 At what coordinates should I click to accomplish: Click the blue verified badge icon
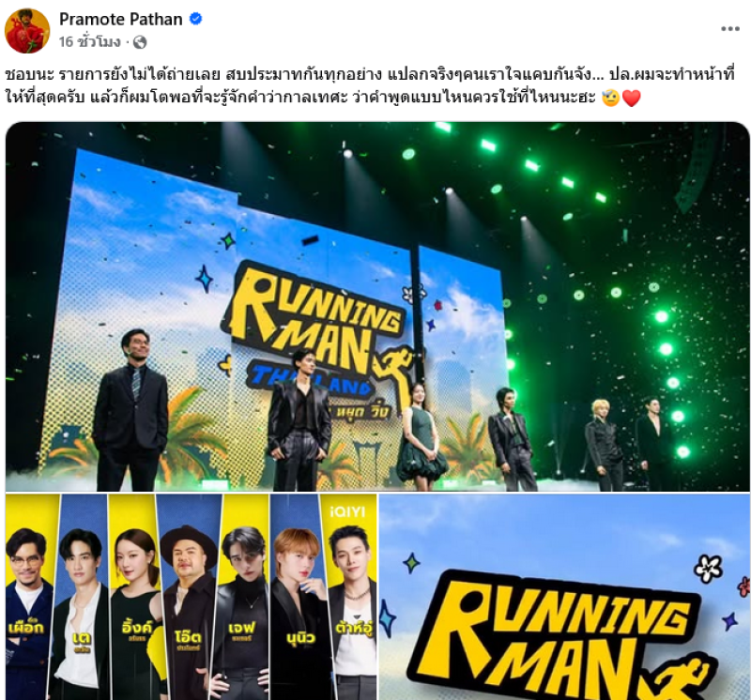pos(196,19)
